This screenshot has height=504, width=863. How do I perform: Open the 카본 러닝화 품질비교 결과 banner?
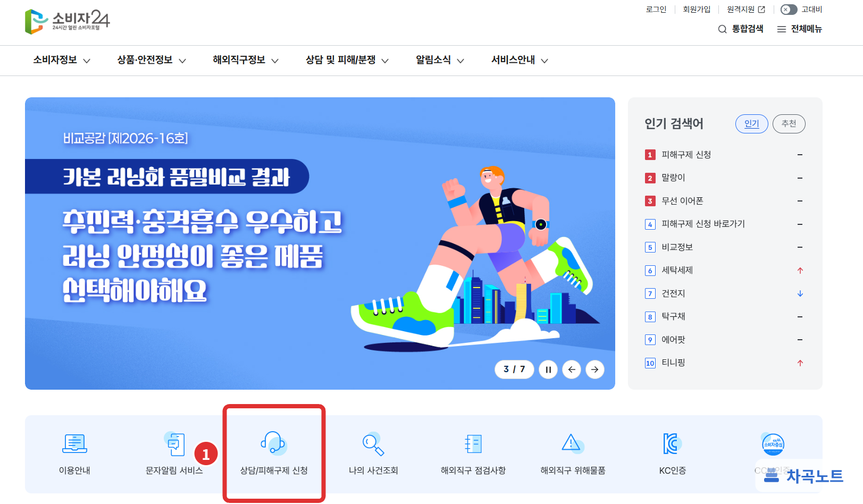pos(320,243)
